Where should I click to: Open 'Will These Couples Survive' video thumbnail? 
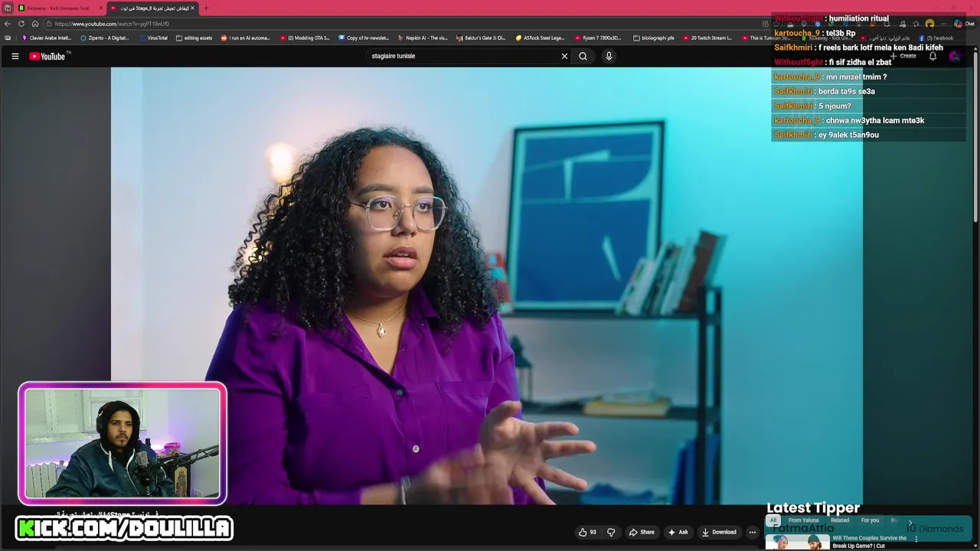pos(797,542)
